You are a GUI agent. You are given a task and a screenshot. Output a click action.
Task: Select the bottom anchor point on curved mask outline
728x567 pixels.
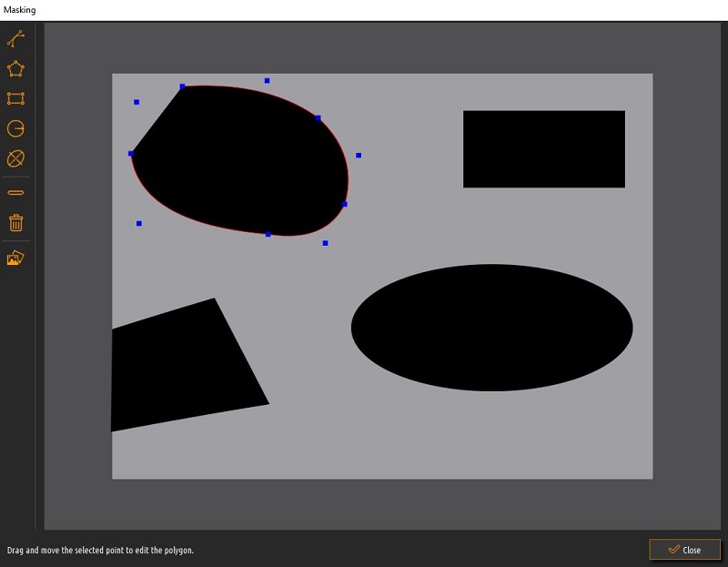click(x=268, y=234)
